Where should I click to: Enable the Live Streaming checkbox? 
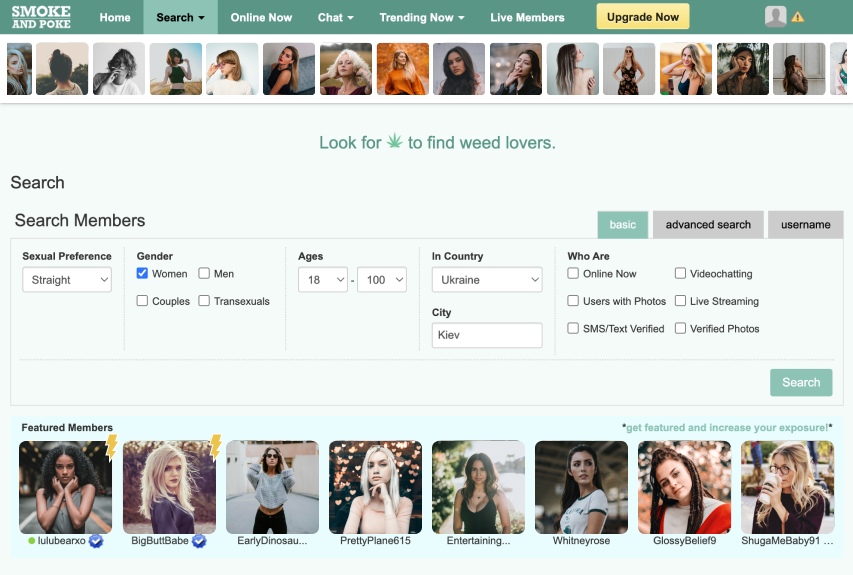680,300
